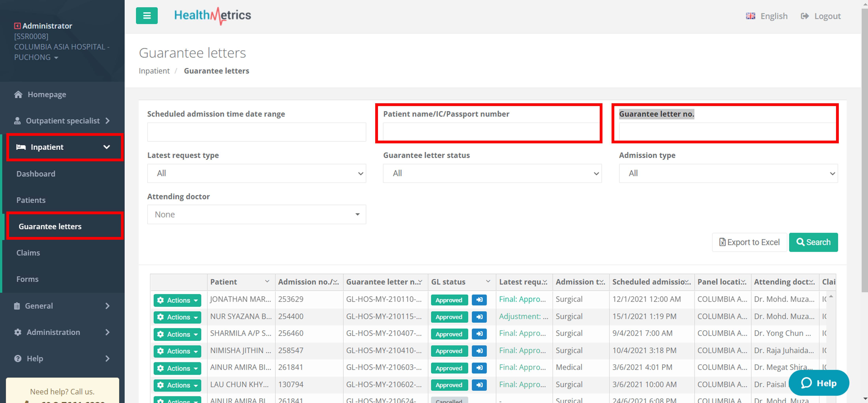868x403 pixels.
Task: Click blue sign-in icon for NIMISHA JITHIN row
Action: [x=479, y=351]
